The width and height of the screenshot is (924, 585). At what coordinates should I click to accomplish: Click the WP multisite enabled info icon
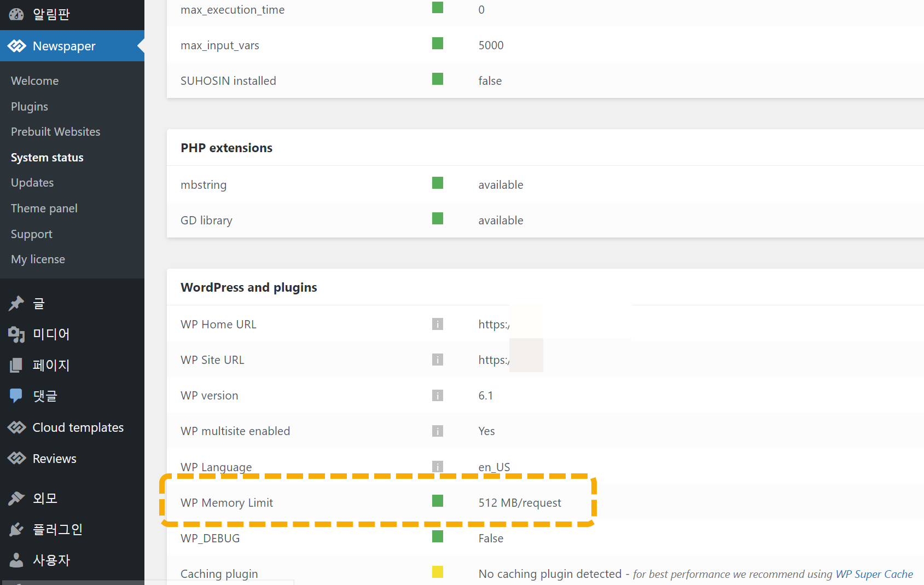(438, 431)
